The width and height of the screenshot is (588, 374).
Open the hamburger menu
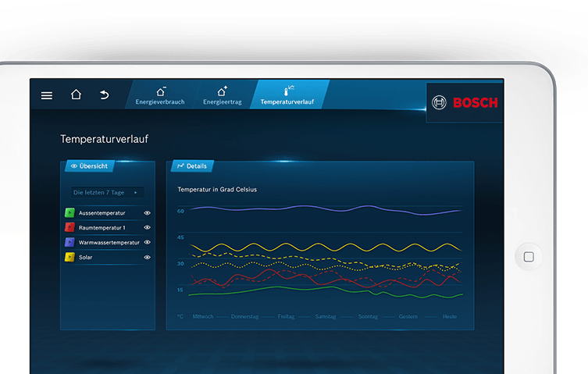point(47,95)
